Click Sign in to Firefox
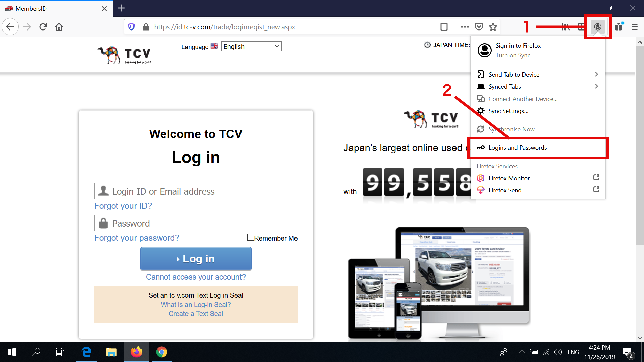 click(x=538, y=50)
